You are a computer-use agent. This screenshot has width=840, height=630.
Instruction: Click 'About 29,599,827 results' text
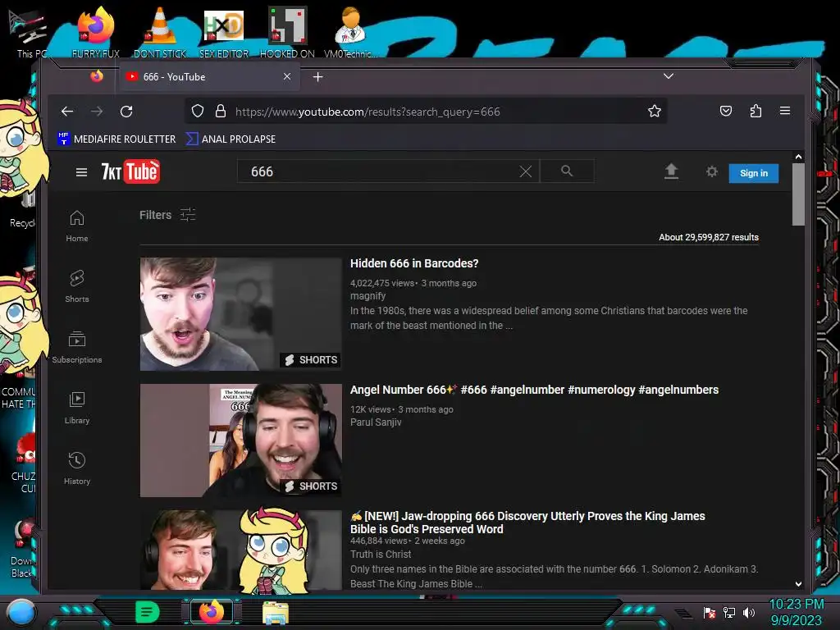coord(708,237)
